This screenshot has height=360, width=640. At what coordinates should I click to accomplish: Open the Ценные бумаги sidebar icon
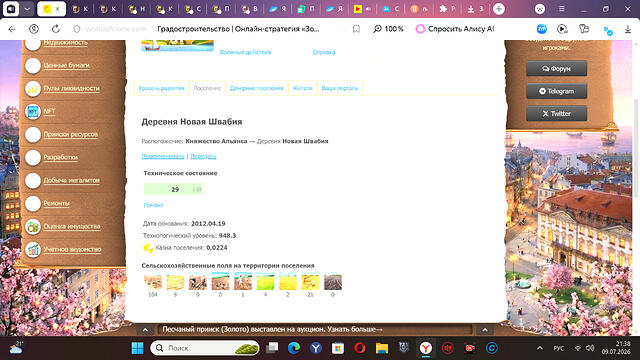33,65
